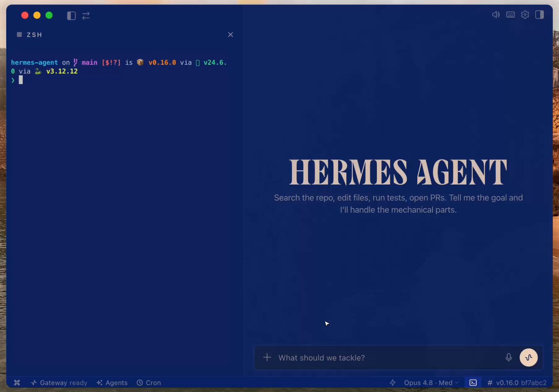Click the Gateway ready status
The image size is (559, 392).
[59, 383]
